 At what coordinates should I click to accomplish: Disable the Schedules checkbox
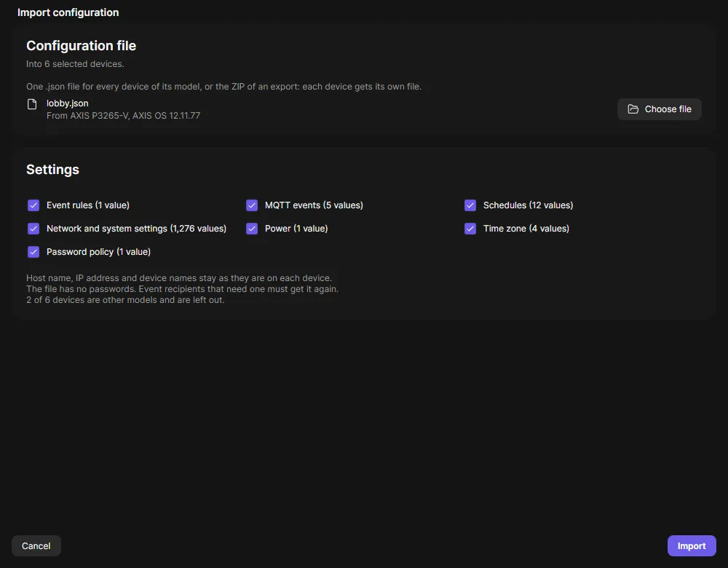(470, 205)
